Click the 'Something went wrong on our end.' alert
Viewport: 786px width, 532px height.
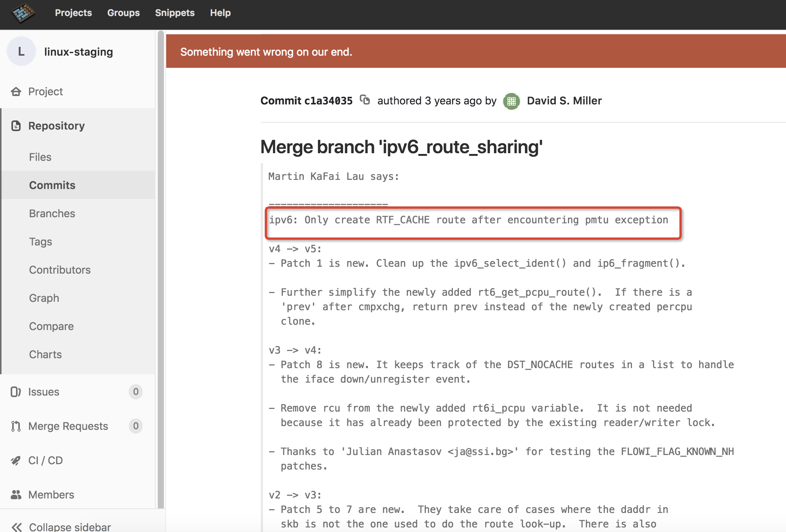click(x=476, y=51)
